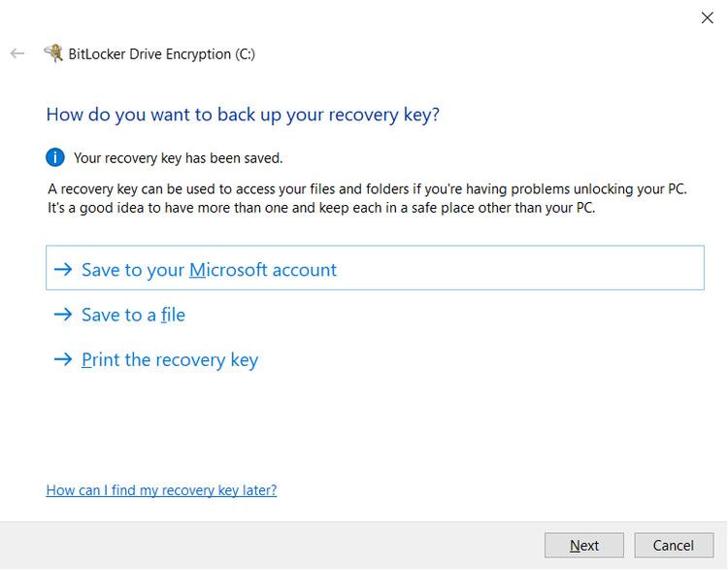Open 'How can I find my recovery key later?' link
This screenshot has height=570, width=728.
pos(161,490)
